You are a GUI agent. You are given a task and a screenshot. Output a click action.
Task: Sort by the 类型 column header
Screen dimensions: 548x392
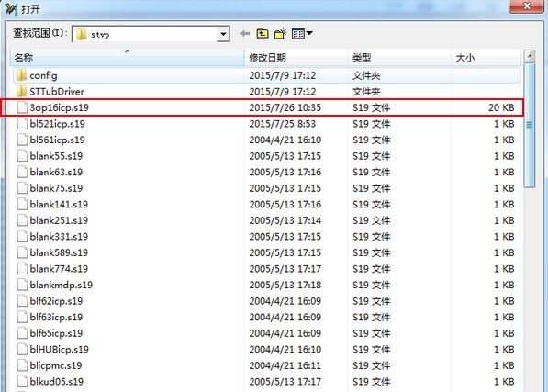(399, 57)
